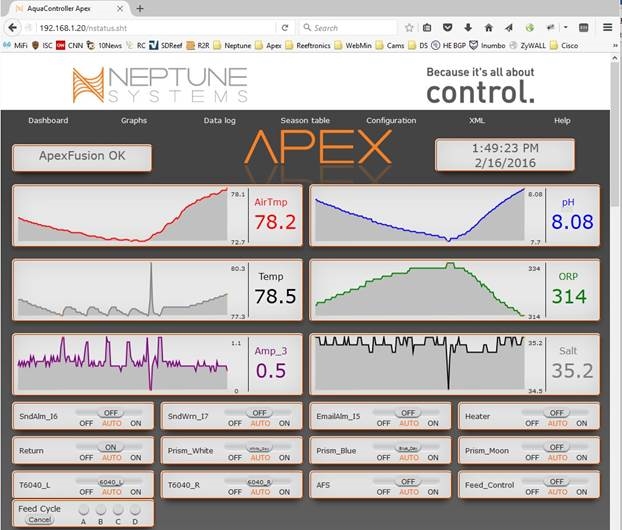
Task: Set Prism_Blue outlet to ON
Action: 433,457
